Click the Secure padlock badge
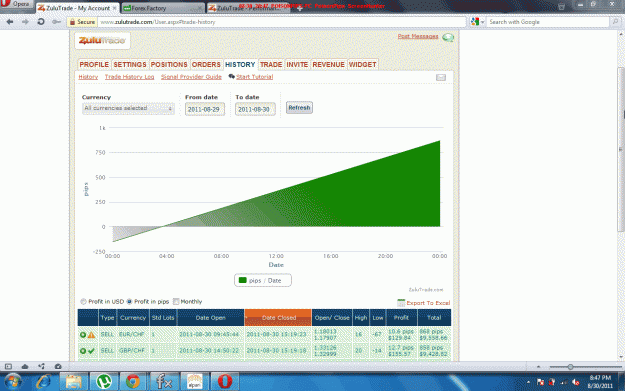625x391 pixels. tap(83, 22)
